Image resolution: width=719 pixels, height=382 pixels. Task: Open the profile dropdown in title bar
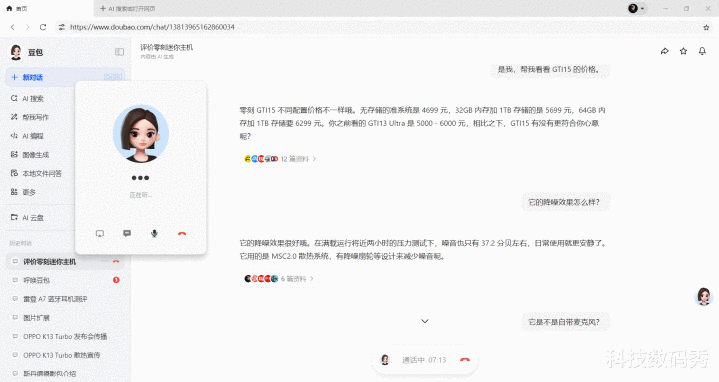[636, 8]
